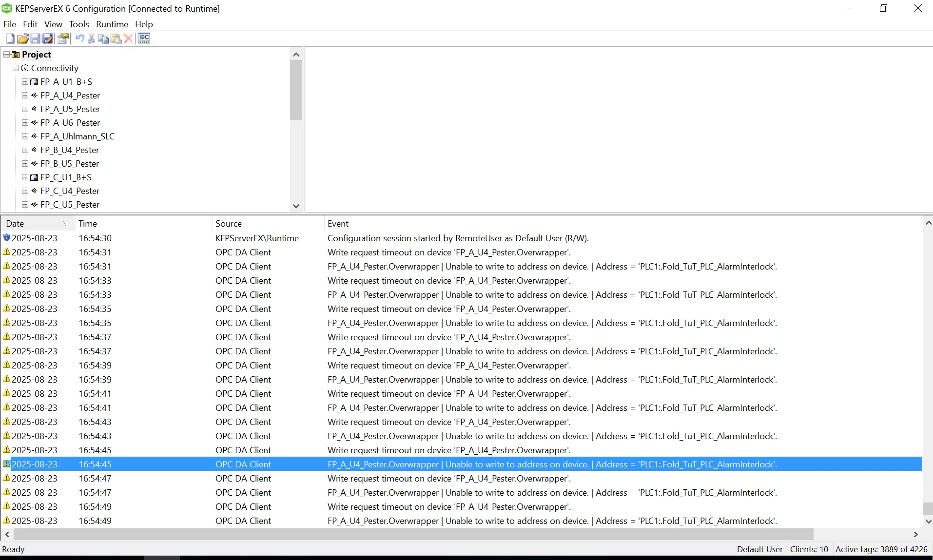This screenshot has width=933, height=560.
Task: Click the Save As floppy-with-pencil icon
Action: [x=48, y=39]
